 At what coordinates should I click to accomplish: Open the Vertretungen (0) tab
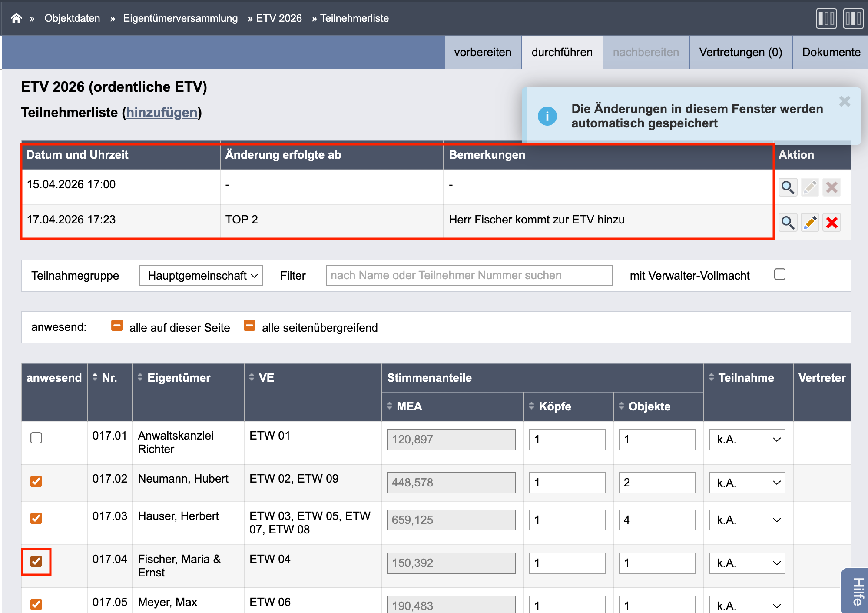click(741, 52)
